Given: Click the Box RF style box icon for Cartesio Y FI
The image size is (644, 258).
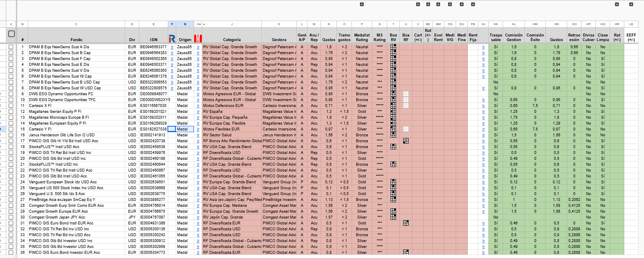Looking at the screenshot, I should (x=406, y=129).
